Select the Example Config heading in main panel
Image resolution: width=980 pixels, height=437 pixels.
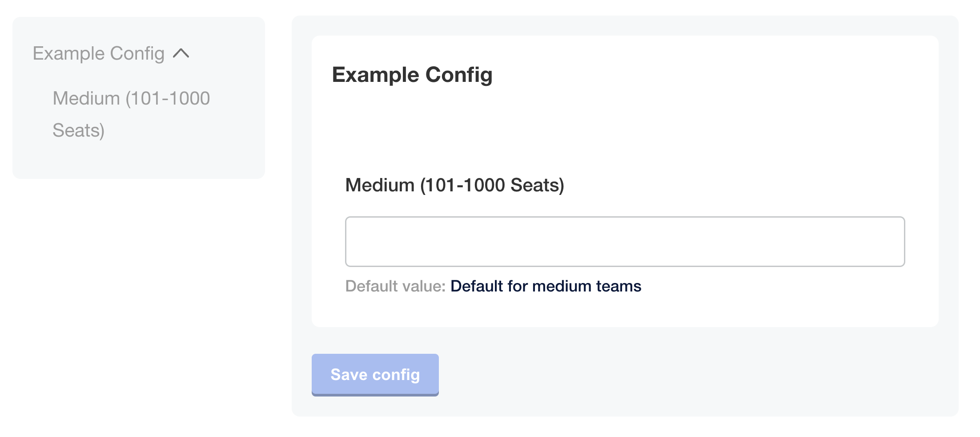pyautogui.click(x=413, y=74)
